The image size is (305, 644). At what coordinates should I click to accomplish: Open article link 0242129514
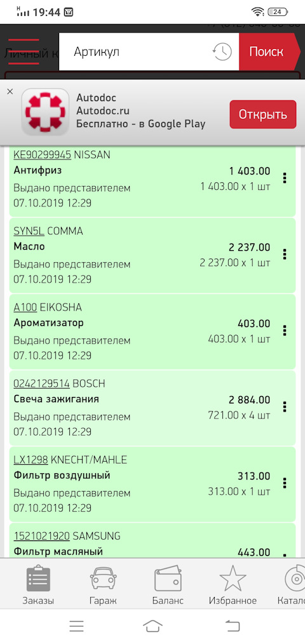click(x=41, y=384)
